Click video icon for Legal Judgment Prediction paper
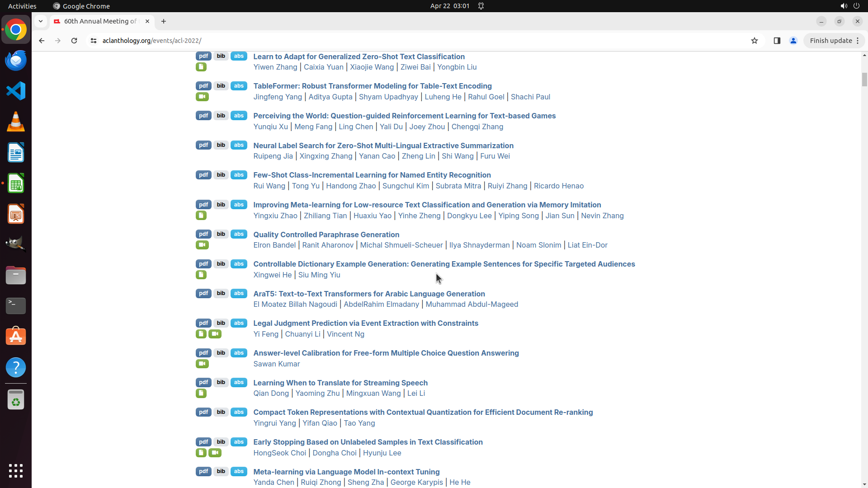Screen dimensions: 868x488 click(x=215, y=334)
